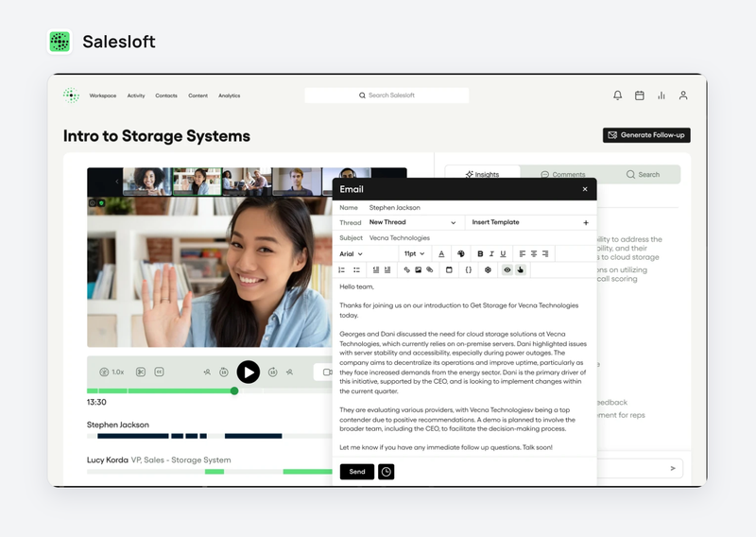Viewport: 756px width, 537px height.
Task: Send the email
Action: tap(357, 472)
